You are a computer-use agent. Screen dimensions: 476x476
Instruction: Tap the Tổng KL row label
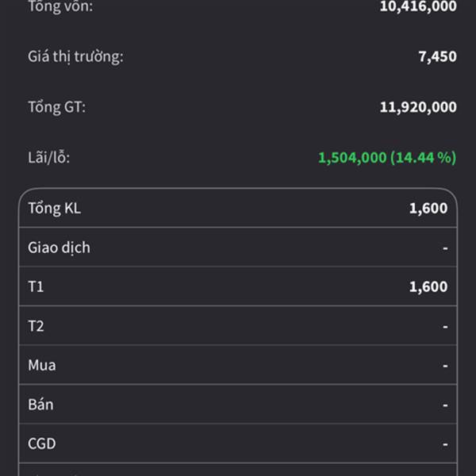point(55,209)
